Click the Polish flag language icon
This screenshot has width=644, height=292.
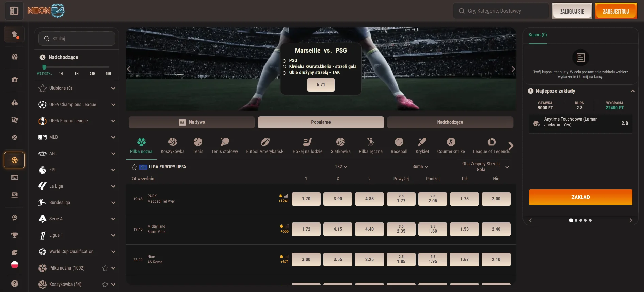click(15, 265)
